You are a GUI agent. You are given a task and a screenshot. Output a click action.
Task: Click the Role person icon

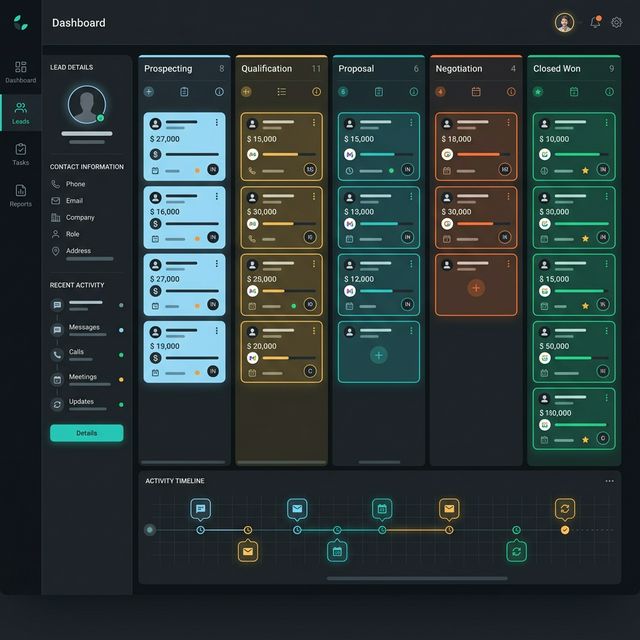point(56,234)
